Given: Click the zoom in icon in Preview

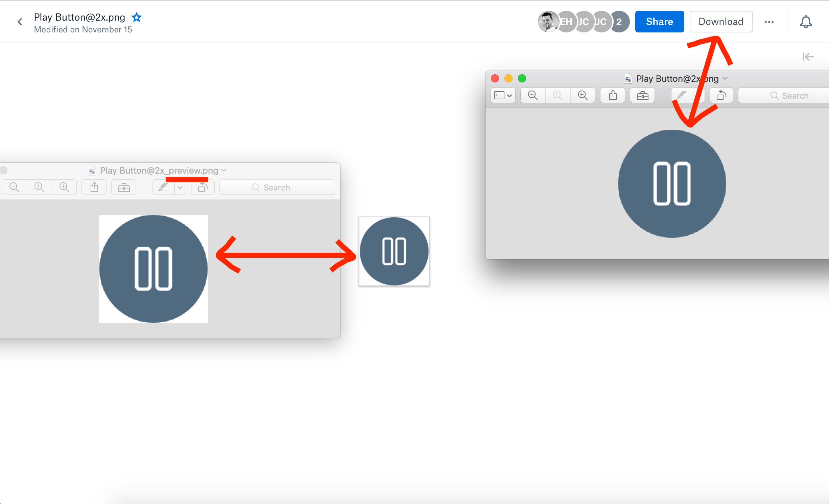Looking at the screenshot, I should click(583, 95).
